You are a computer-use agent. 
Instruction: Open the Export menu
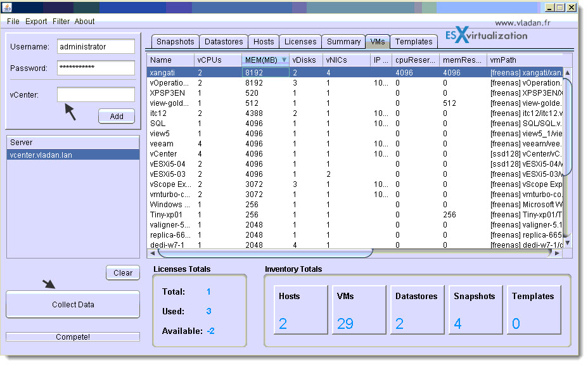pos(36,22)
